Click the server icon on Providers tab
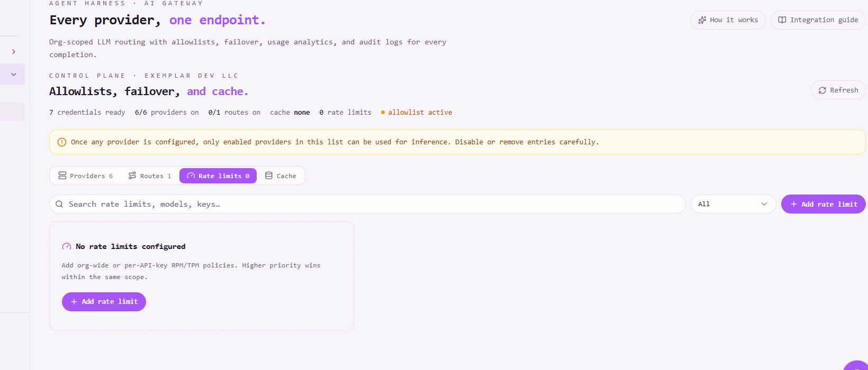This screenshot has height=370, width=868. tap(62, 175)
